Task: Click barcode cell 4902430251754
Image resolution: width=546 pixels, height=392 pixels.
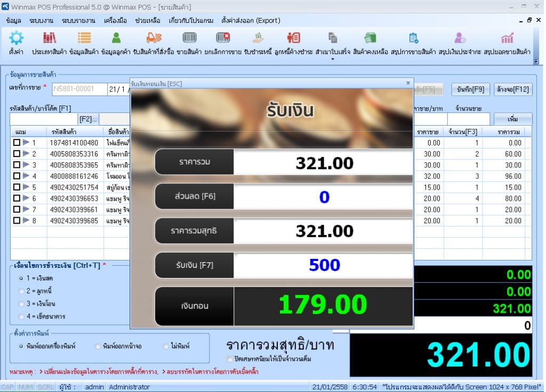Action: [x=74, y=187]
